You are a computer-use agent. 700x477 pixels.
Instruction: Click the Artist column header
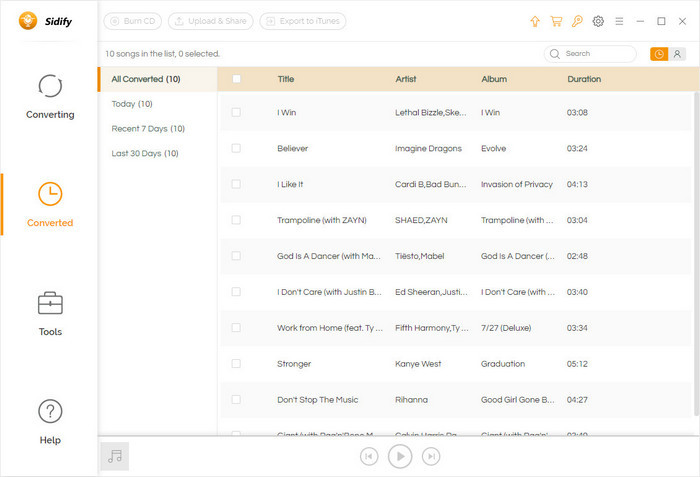point(406,79)
